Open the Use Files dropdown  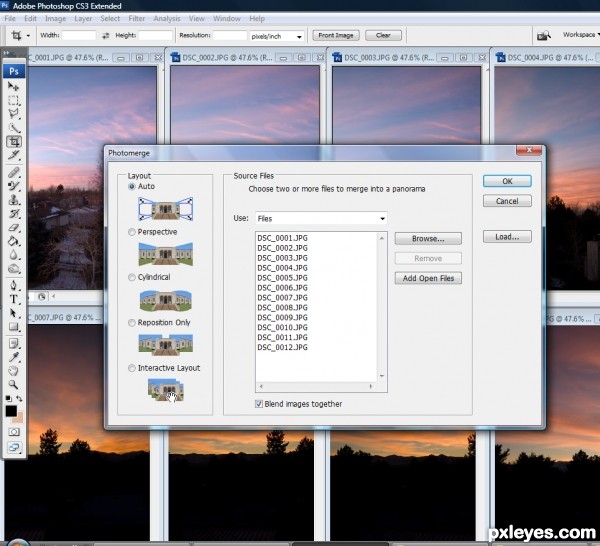pyautogui.click(x=321, y=218)
